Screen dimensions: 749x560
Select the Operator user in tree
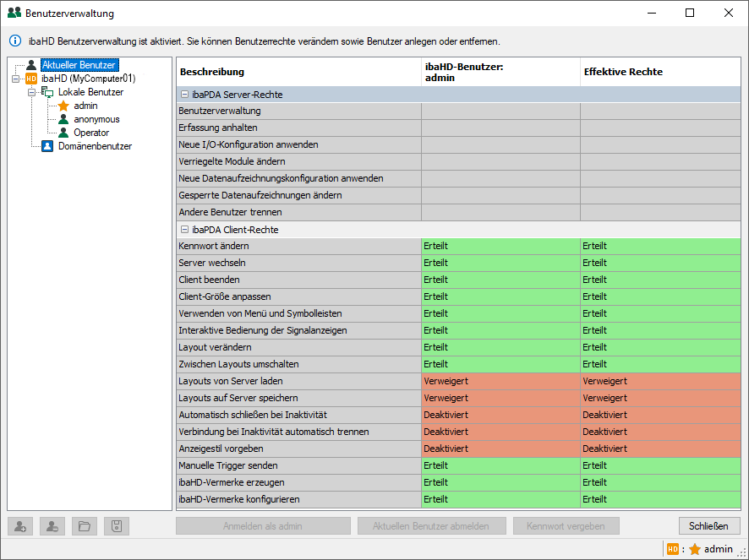pyautogui.click(x=90, y=133)
